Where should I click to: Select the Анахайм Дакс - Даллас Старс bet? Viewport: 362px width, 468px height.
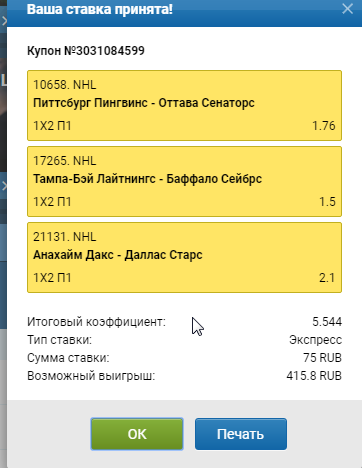184,257
